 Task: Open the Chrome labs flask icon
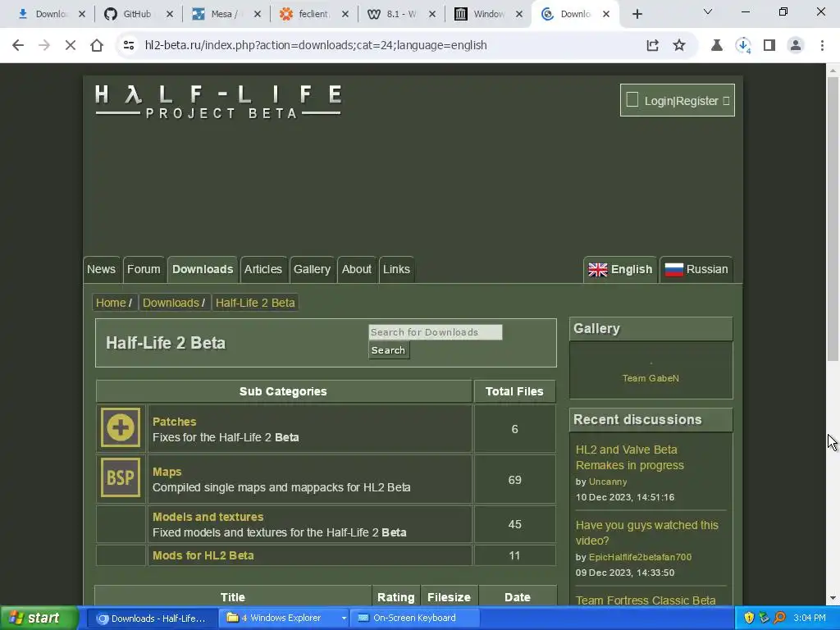coord(716,46)
